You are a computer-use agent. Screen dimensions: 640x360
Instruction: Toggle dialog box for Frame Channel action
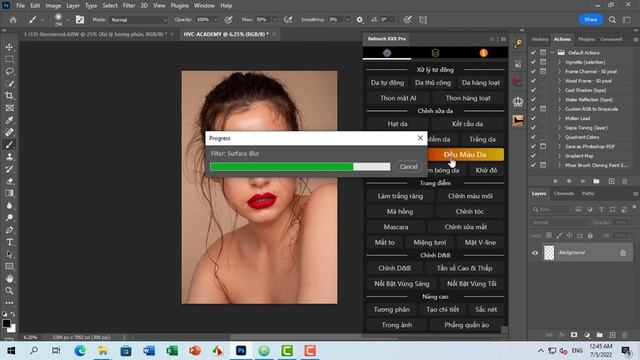(x=543, y=71)
